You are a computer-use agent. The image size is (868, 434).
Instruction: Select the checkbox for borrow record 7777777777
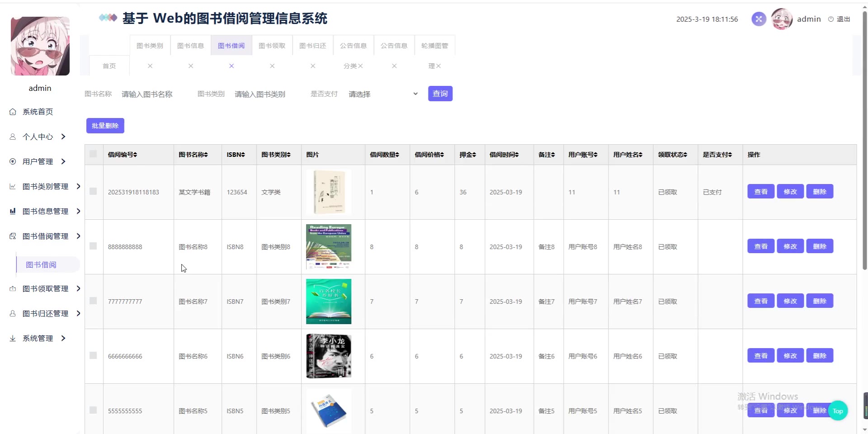93,301
